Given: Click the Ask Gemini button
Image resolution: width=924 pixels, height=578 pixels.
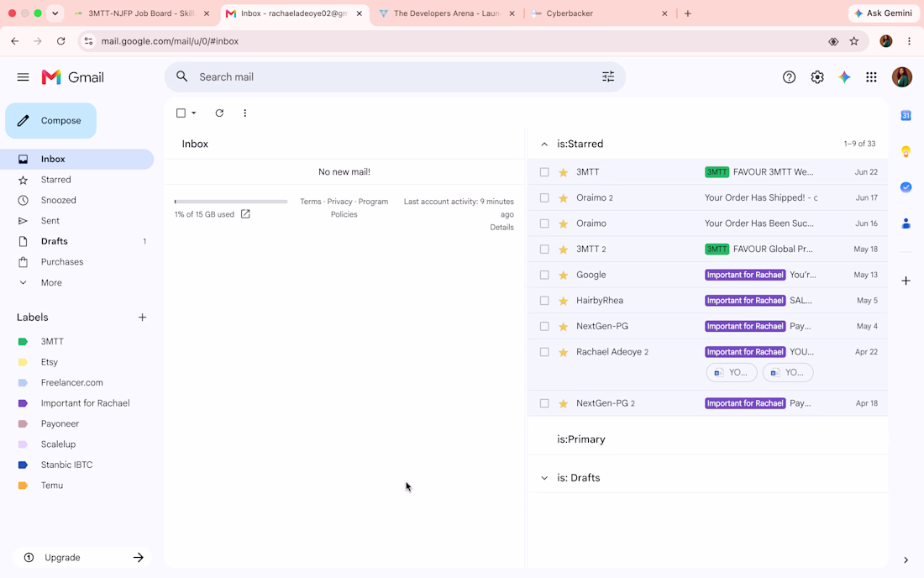Looking at the screenshot, I should pos(884,13).
